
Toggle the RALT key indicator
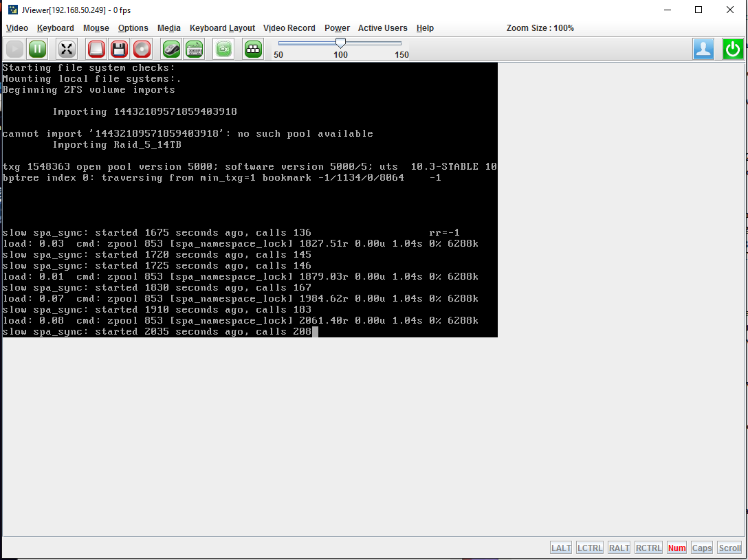(x=619, y=548)
